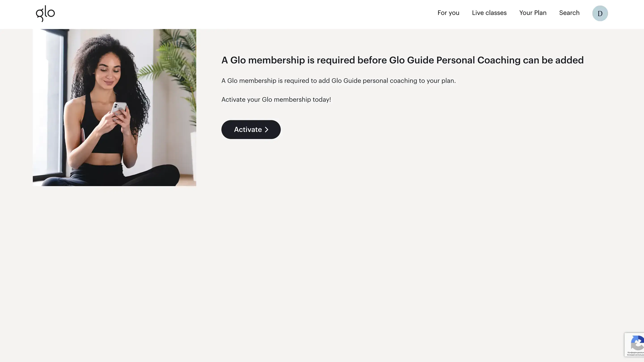Click the reCAPTCHA badge panel
The height and width of the screenshot is (362, 644).
634,345
